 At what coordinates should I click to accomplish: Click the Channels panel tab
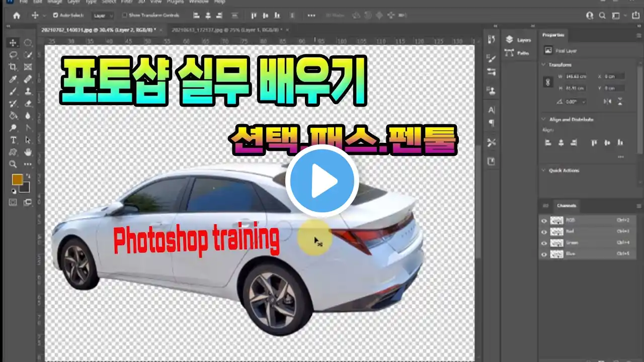[566, 206]
